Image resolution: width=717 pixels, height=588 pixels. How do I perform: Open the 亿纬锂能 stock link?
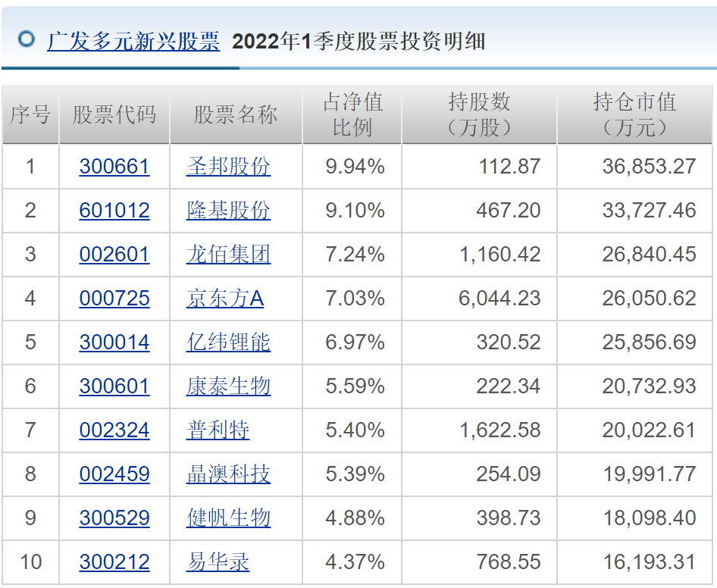click(x=228, y=342)
